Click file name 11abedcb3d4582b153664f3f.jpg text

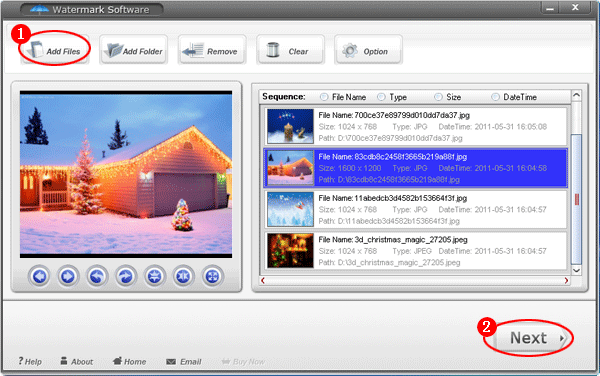click(411, 198)
